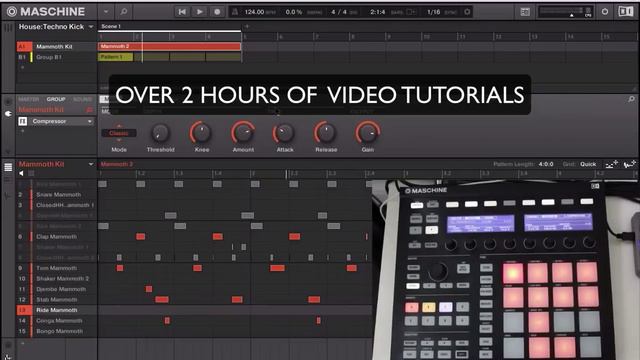Click the audio engine power icon
The image size is (640, 360).
coord(605,12)
